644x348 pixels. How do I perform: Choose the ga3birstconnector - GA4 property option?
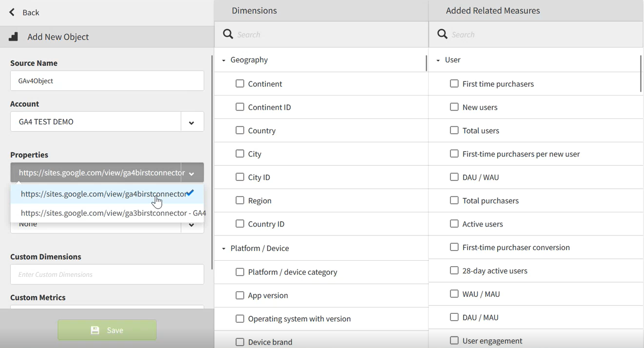click(x=112, y=213)
